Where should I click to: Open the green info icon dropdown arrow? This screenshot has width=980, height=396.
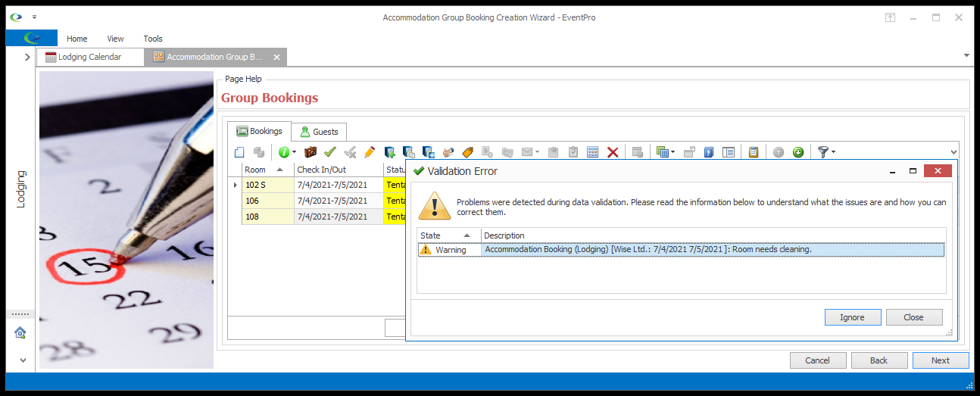[294, 152]
